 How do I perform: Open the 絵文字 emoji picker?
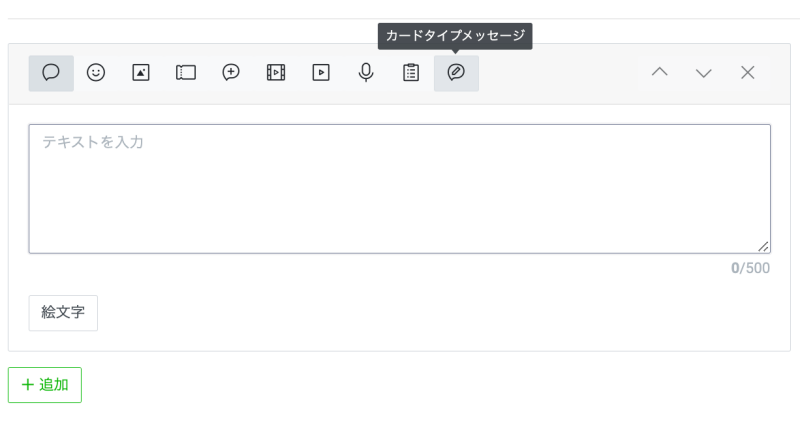coord(63,312)
